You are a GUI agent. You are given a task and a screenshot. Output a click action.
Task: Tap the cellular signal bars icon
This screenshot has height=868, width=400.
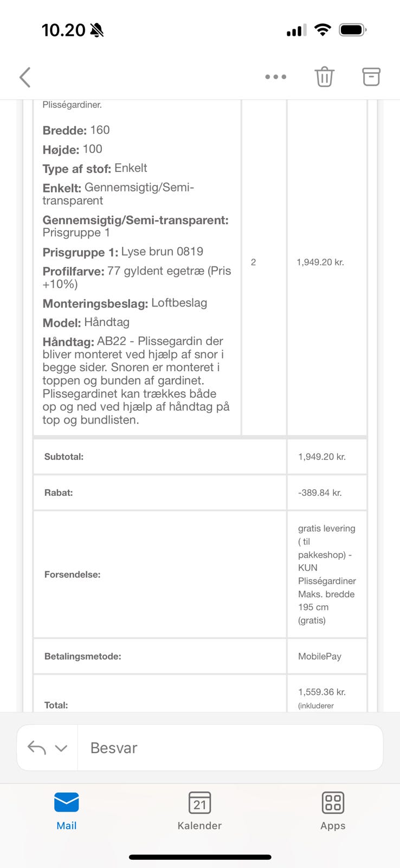(296, 30)
